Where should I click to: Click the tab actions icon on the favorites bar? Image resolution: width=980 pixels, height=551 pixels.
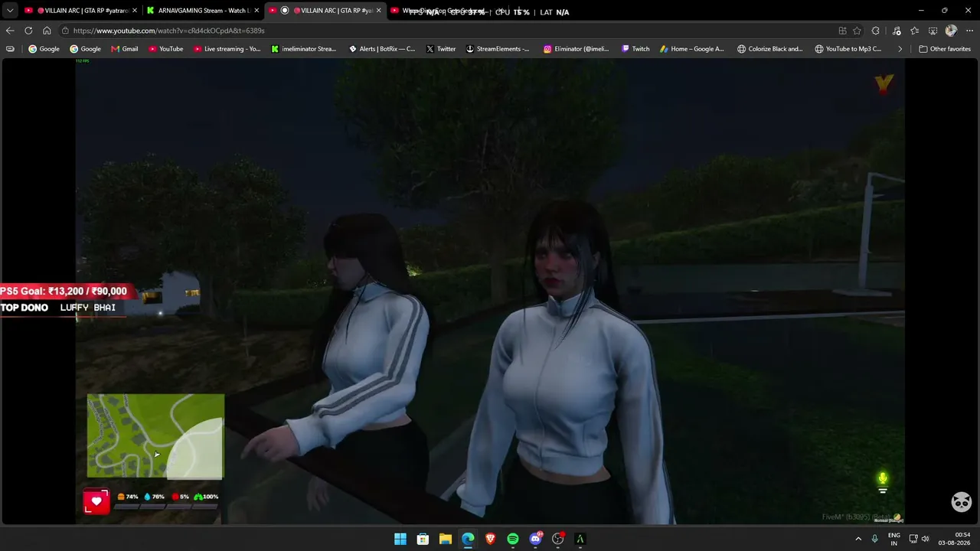tap(10, 49)
